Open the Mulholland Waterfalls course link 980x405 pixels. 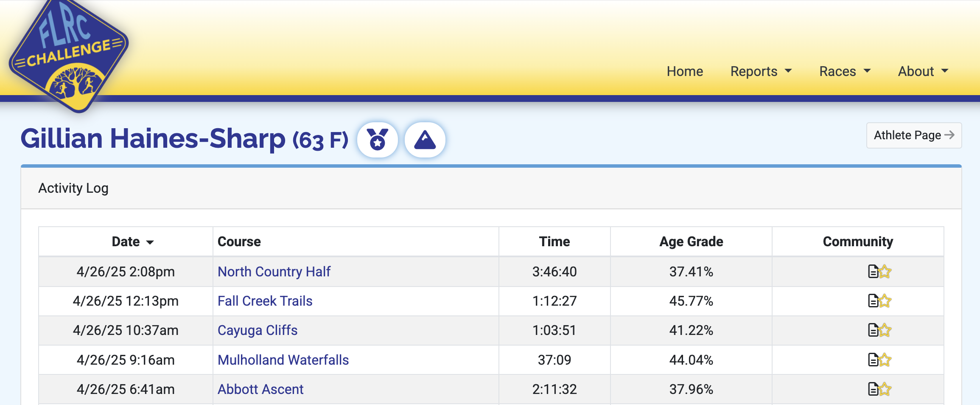(x=283, y=360)
